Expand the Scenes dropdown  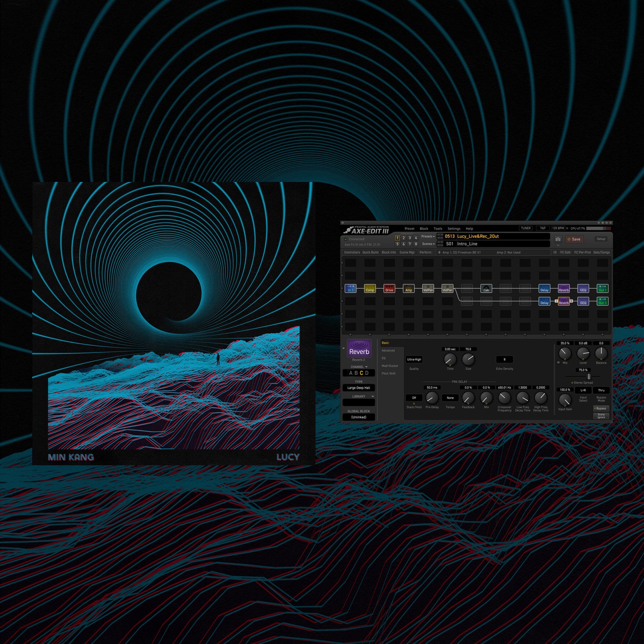point(427,244)
